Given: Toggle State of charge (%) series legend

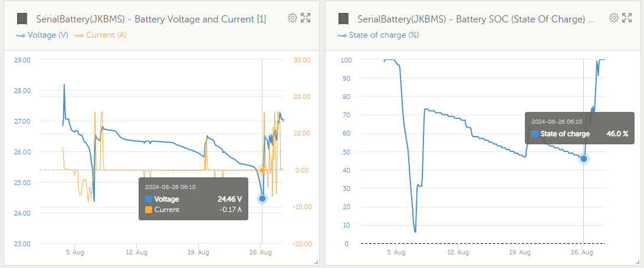Looking at the screenshot, I should tap(378, 35).
